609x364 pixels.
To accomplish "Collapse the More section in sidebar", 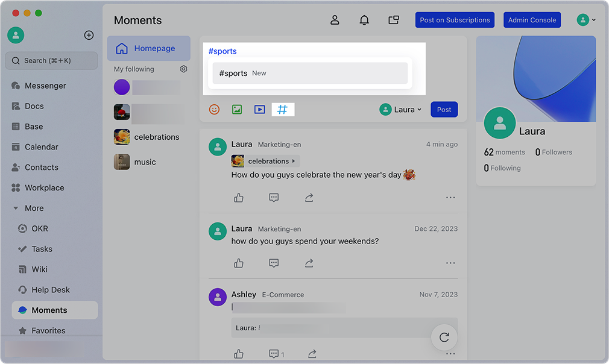I will [16, 209].
